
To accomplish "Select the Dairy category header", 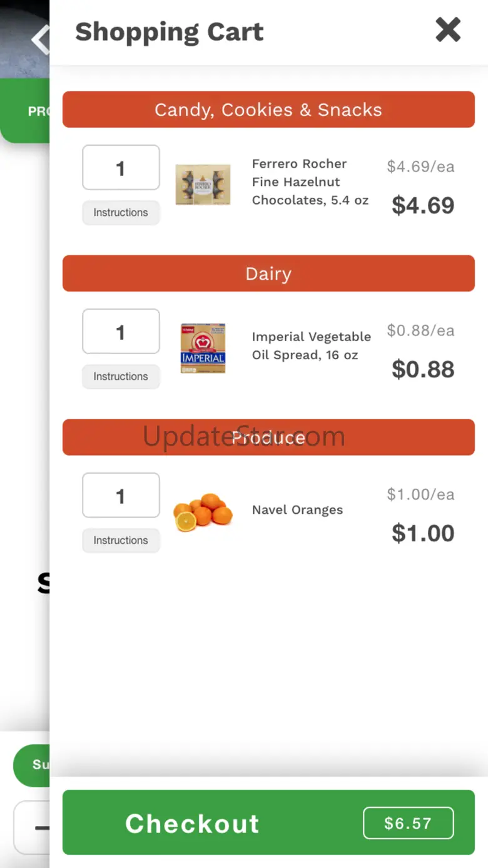I will coord(268,273).
